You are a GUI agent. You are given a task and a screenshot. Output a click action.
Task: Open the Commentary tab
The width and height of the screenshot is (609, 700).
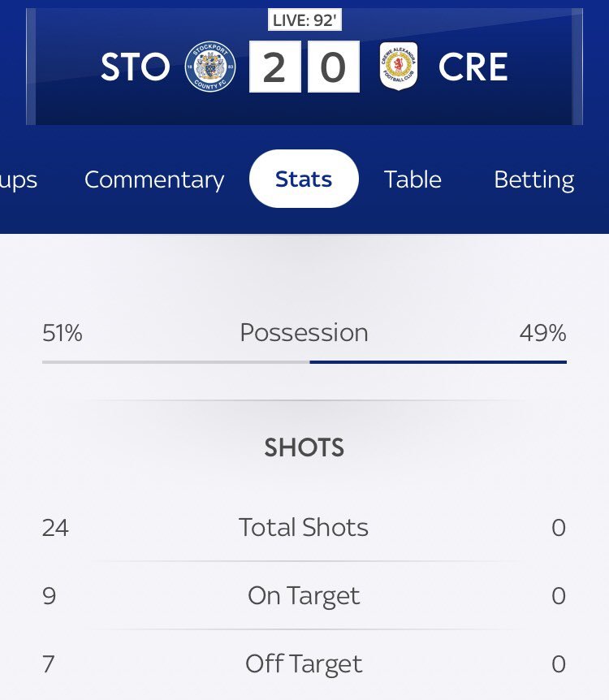pyautogui.click(x=154, y=179)
